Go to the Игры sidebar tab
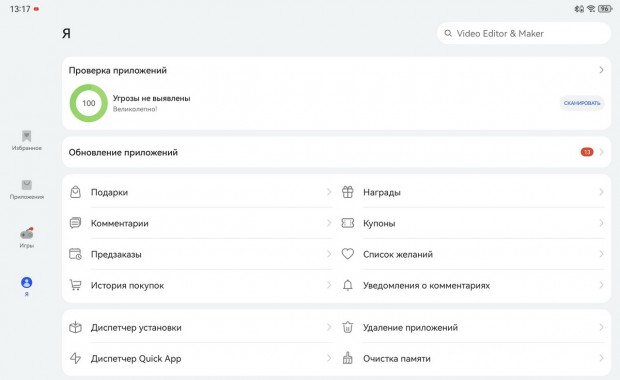 (x=26, y=238)
